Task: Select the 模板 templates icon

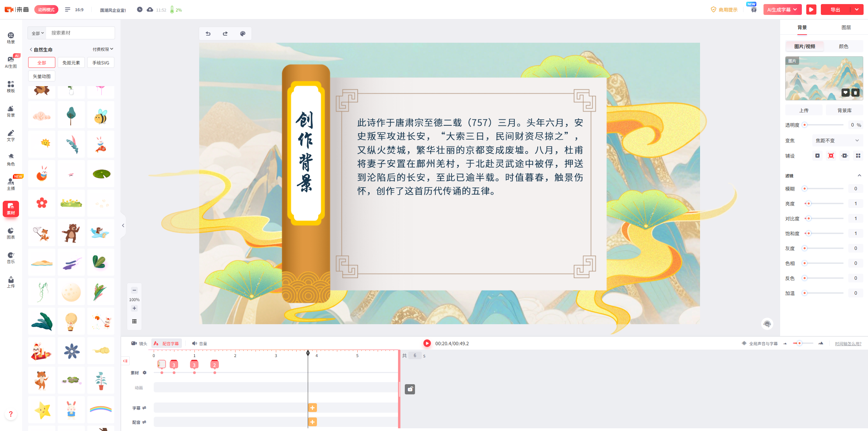Action: tap(11, 86)
